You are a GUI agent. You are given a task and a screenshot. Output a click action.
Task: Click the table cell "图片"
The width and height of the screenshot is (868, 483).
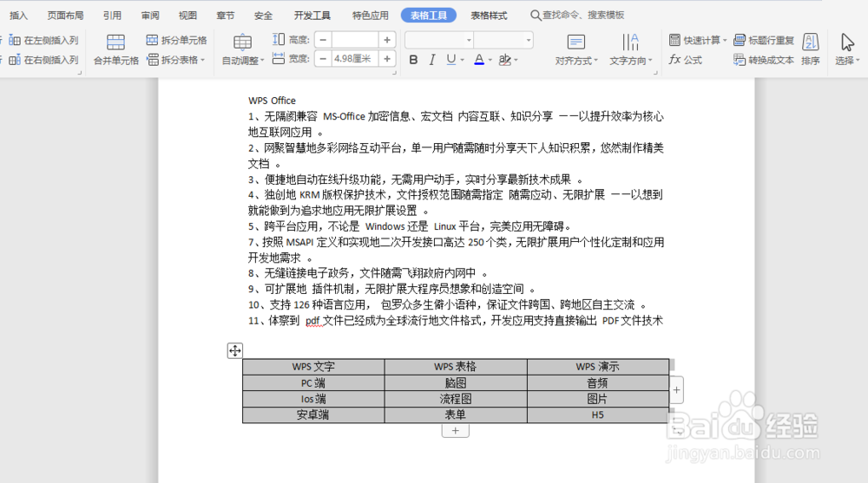tap(598, 399)
